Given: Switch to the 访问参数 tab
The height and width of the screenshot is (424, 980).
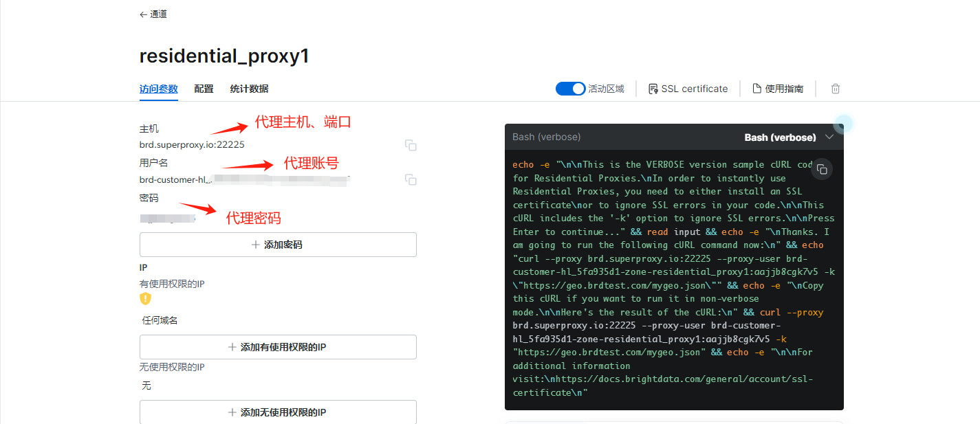Looking at the screenshot, I should [x=158, y=89].
